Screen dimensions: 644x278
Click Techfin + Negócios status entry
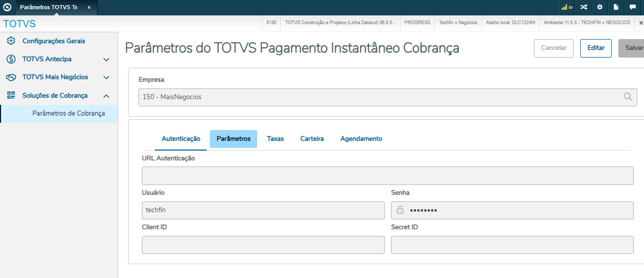(x=458, y=23)
